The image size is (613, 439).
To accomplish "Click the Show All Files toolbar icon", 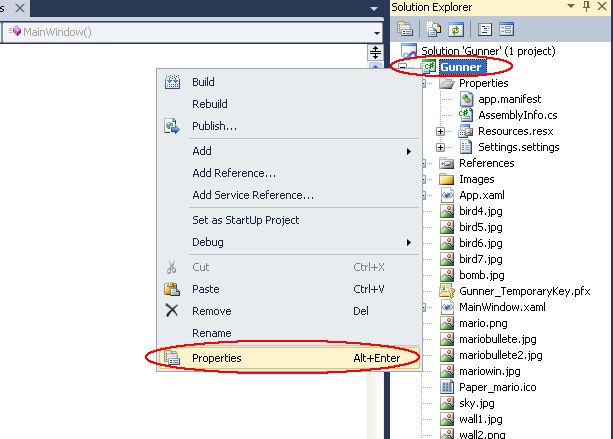I will click(x=433, y=29).
